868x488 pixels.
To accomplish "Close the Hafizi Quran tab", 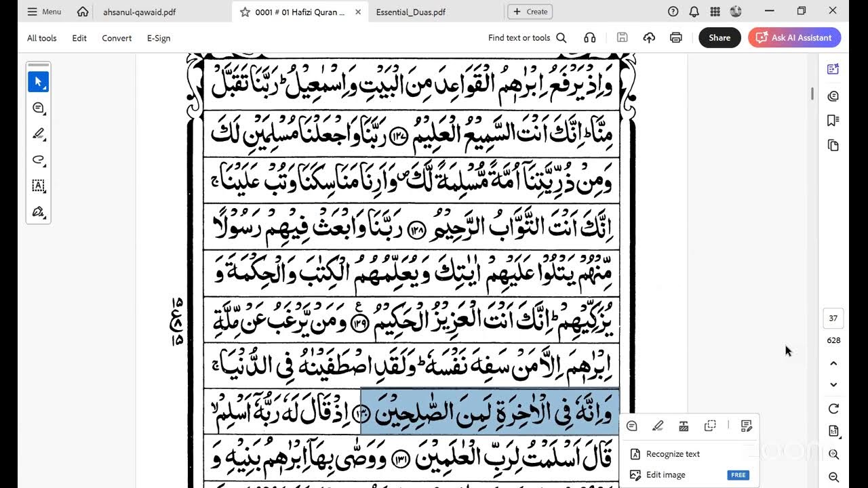I will 358,12.
